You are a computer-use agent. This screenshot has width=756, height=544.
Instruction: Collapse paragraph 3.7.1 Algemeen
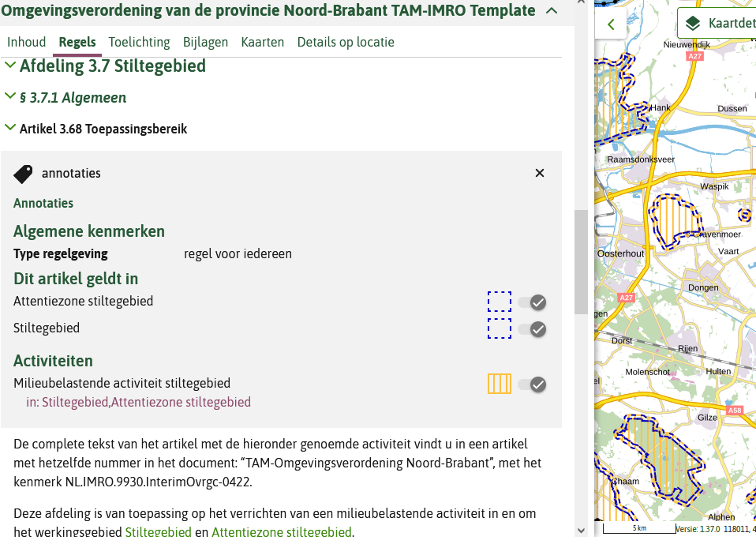pyautogui.click(x=9, y=96)
